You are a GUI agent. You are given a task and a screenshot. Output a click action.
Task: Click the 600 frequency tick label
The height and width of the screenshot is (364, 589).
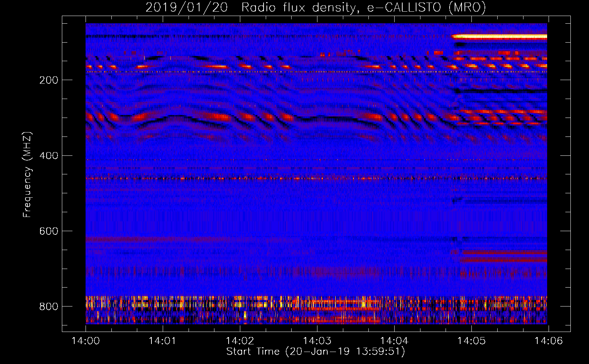(49, 232)
